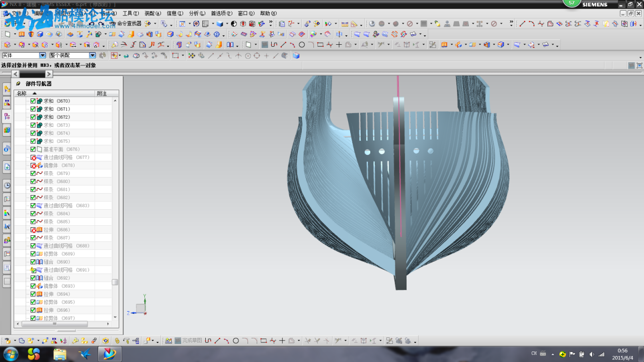
Task: Click the part navigator scroll-up arrow
Action: tap(115, 101)
